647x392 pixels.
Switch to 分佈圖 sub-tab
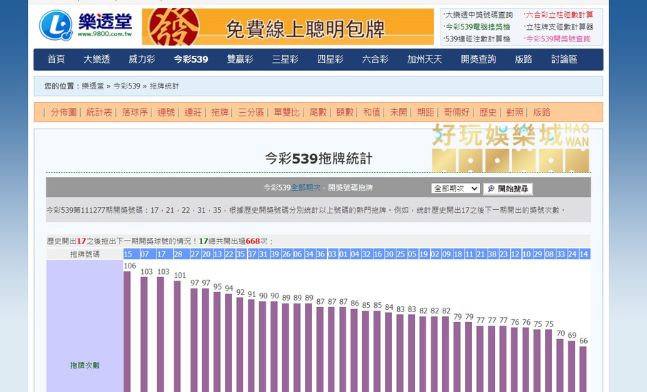coord(64,112)
